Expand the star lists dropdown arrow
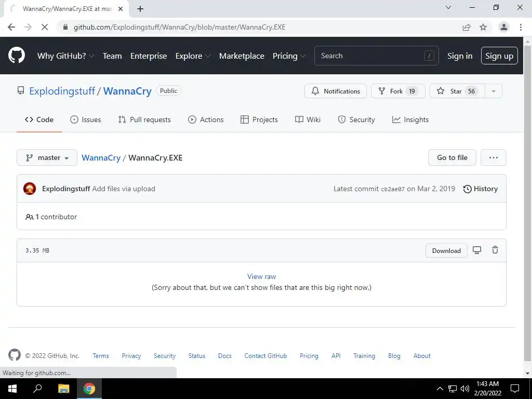 [494, 91]
